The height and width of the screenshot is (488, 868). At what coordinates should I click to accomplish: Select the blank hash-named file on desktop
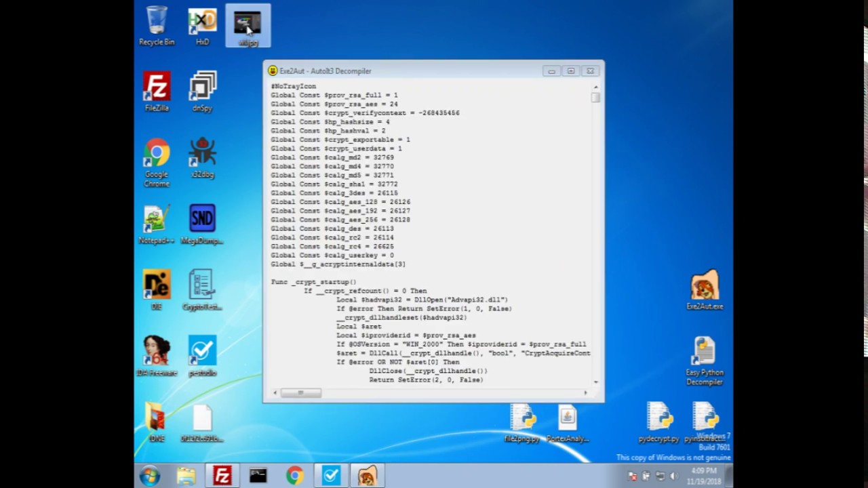202,423
